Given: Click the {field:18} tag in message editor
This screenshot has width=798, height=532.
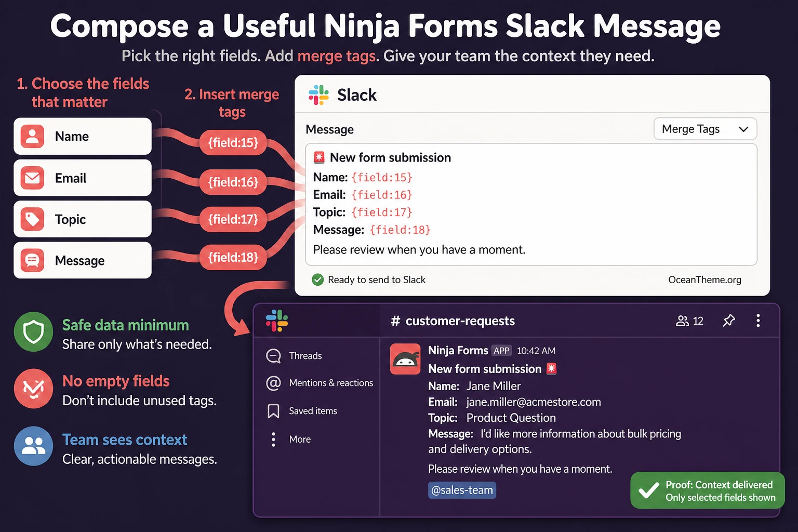Looking at the screenshot, I should pos(400,230).
